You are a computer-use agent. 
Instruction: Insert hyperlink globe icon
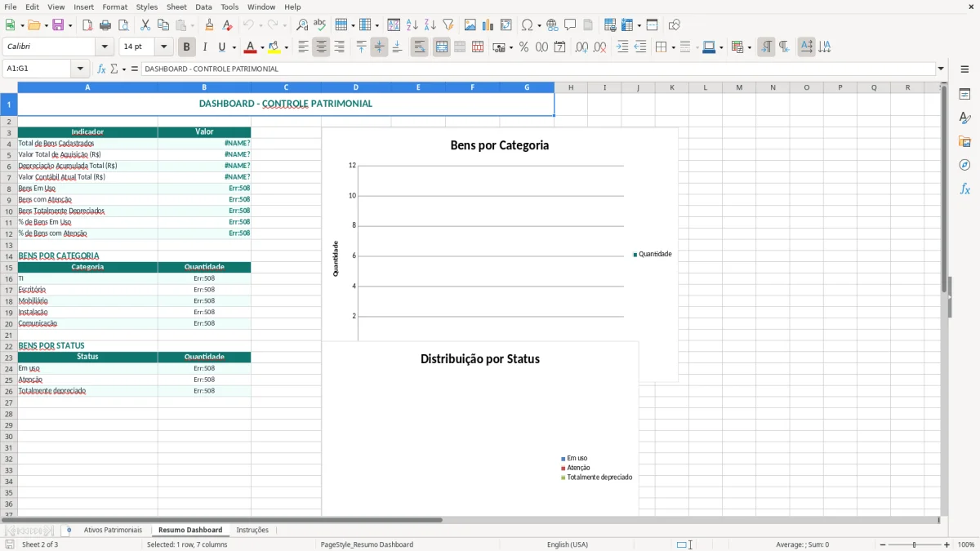[x=552, y=25]
